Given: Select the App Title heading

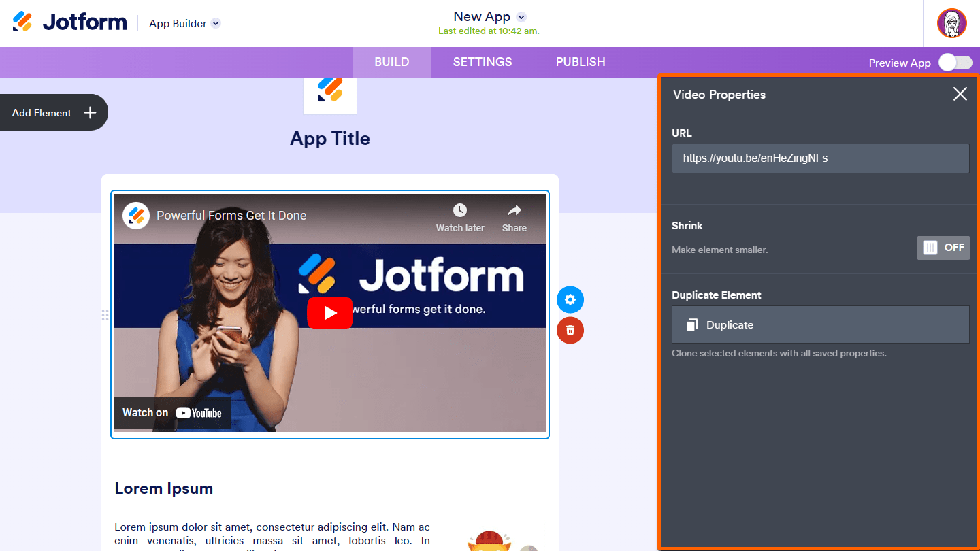Looking at the screenshot, I should [x=330, y=139].
